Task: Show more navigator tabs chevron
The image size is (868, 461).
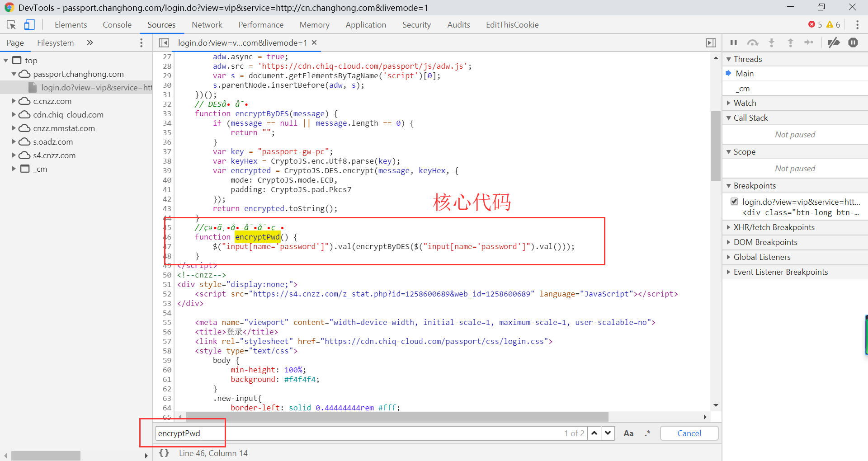Action: pyautogui.click(x=90, y=42)
